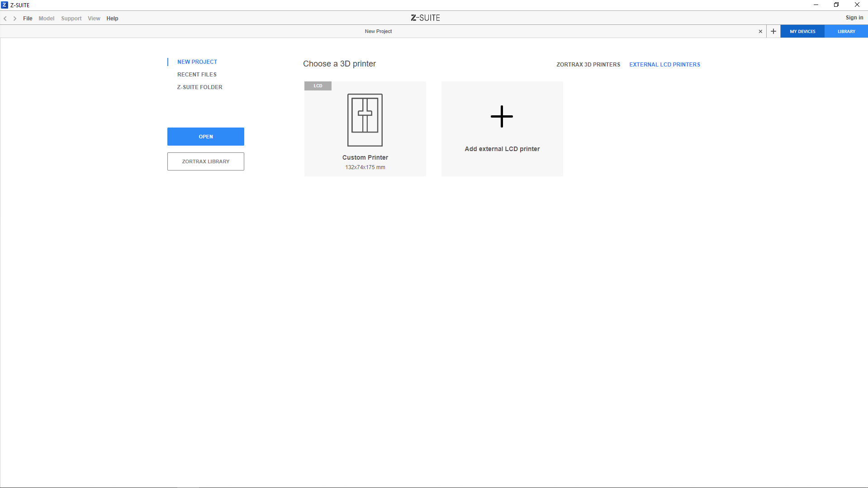Image resolution: width=868 pixels, height=488 pixels.
Task: Select the Custom Printer icon
Action: pyautogui.click(x=365, y=120)
